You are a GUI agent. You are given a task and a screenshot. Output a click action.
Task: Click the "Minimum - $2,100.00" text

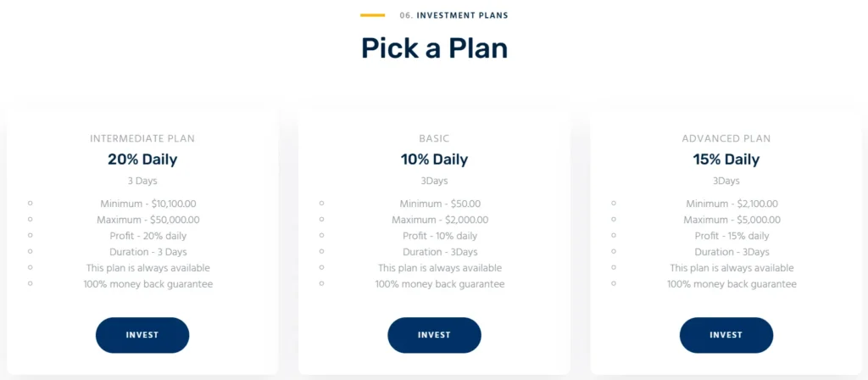[732, 204]
